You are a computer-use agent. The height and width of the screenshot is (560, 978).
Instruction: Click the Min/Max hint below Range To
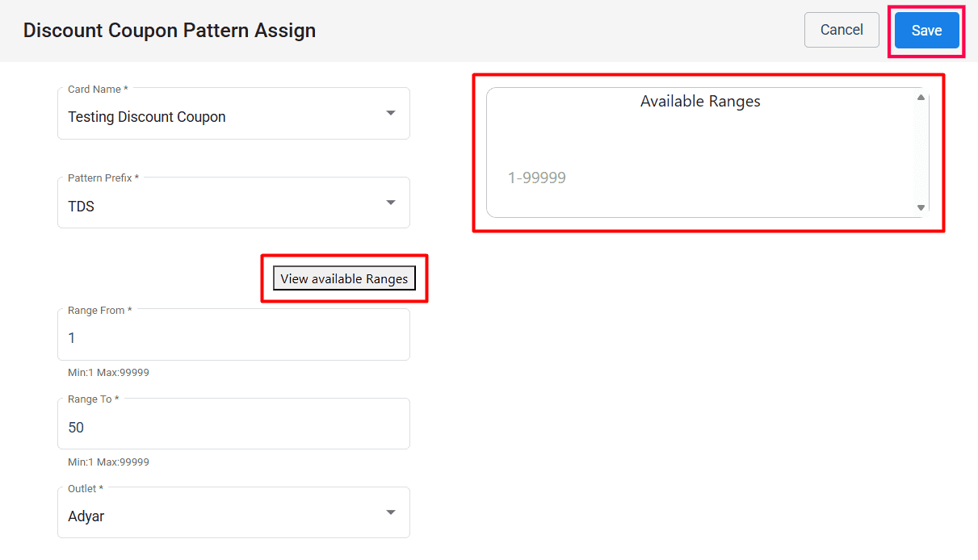pyautogui.click(x=108, y=462)
